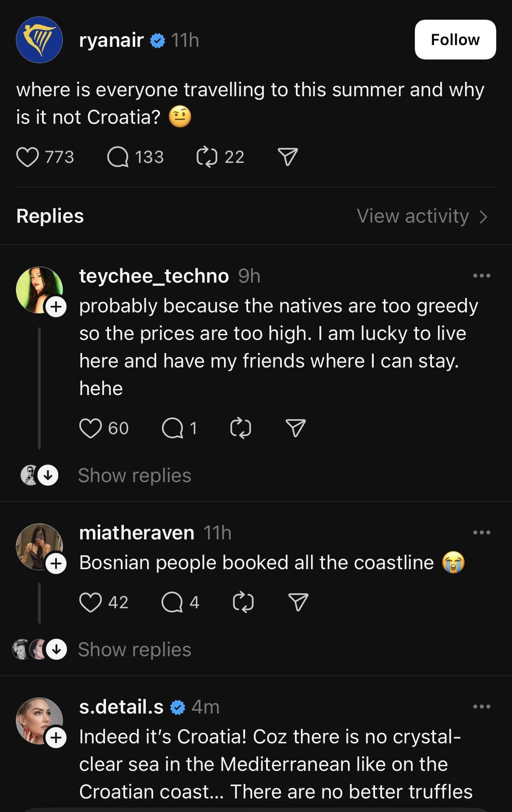Expand Show replies under teychee_techno's comment
512x812 pixels.
pos(134,476)
